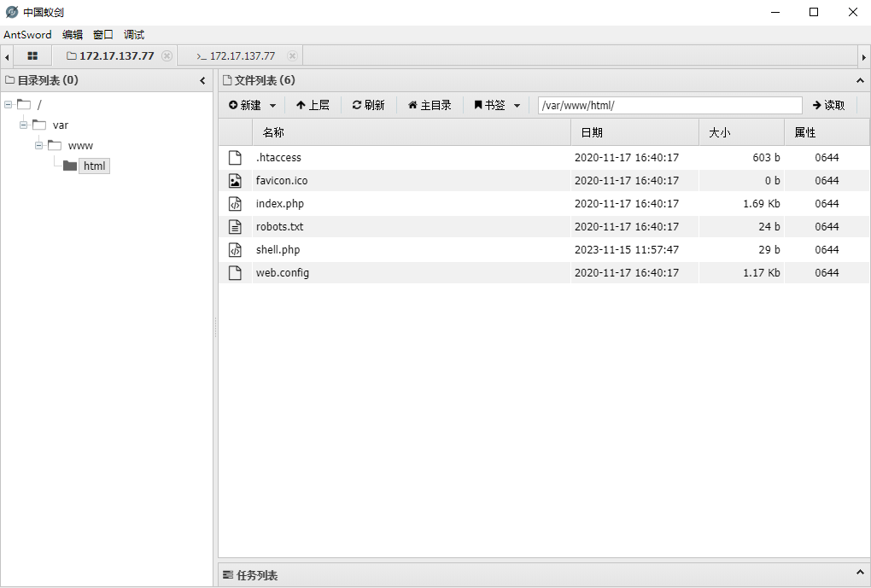Open the 书签 dropdown arrow
Screen dimensions: 871x588
click(517, 106)
